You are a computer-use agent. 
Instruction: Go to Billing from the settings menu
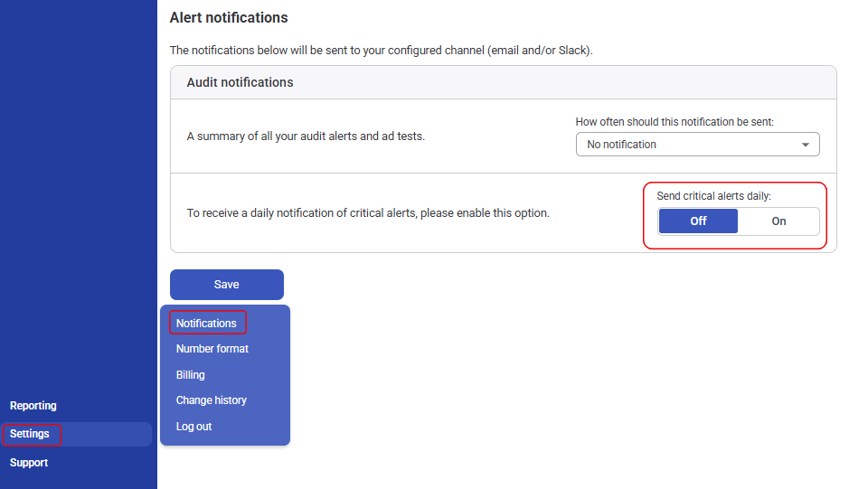(x=191, y=375)
